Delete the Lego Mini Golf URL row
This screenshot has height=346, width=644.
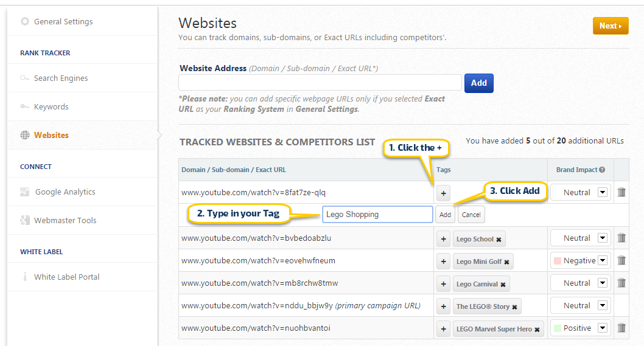point(621,260)
